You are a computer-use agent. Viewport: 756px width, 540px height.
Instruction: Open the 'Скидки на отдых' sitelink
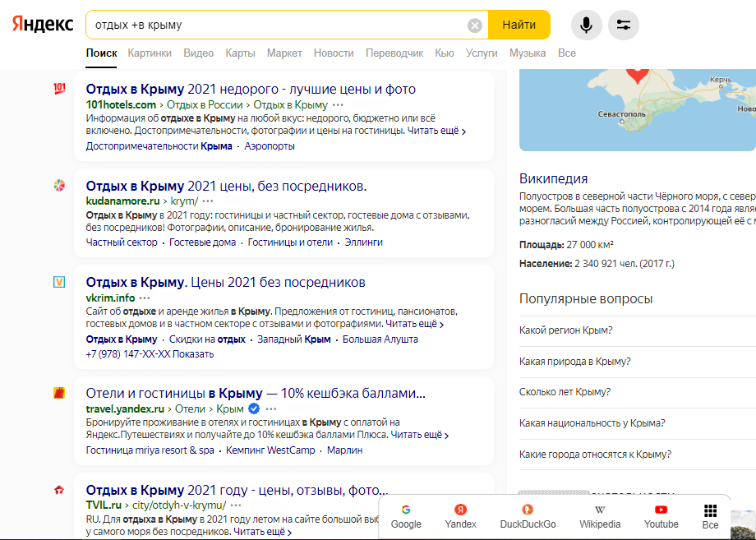tap(207, 339)
